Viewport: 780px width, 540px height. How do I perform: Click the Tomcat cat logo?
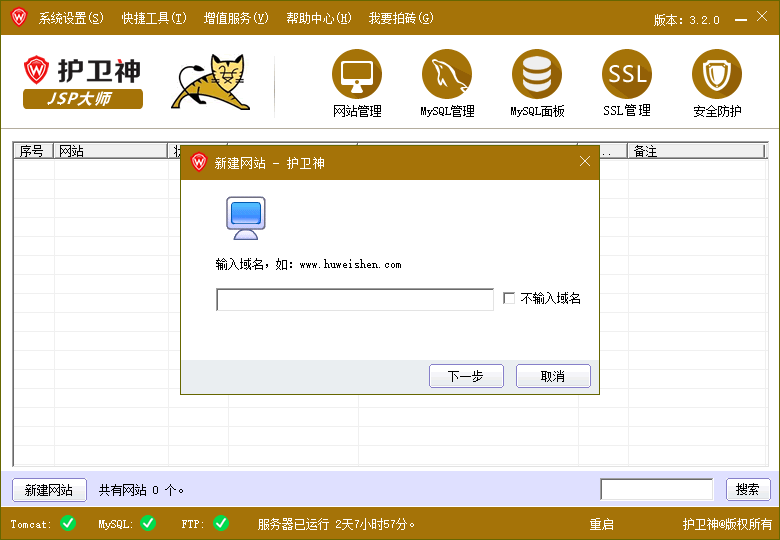pos(210,82)
